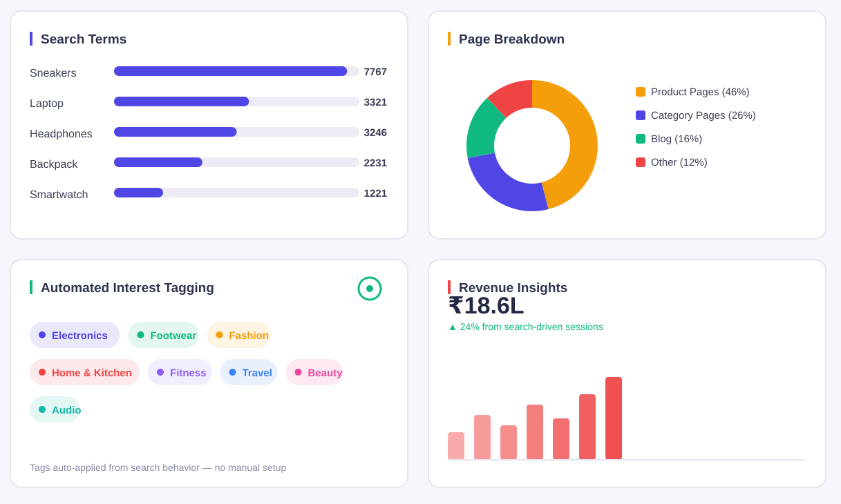
Task: Select the Fitness interest tag
Action: pos(180,372)
